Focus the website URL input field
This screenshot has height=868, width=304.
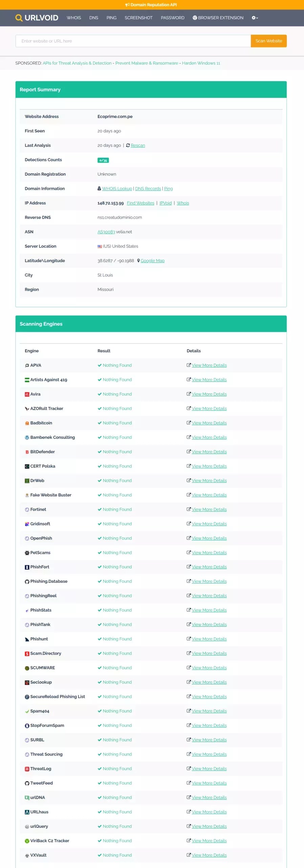pos(133,41)
